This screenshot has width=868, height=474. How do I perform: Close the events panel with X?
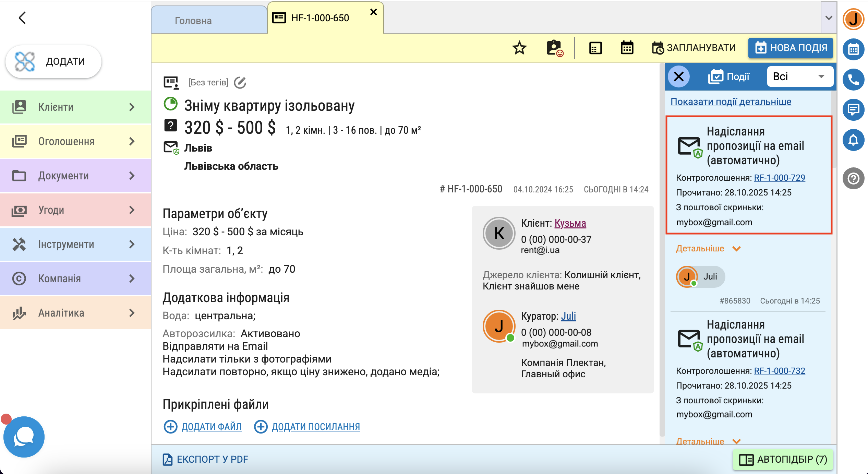[x=679, y=76]
